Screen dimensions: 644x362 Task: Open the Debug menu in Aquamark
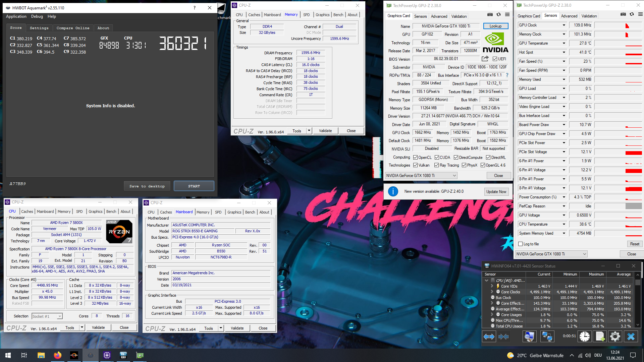pos(37,16)
